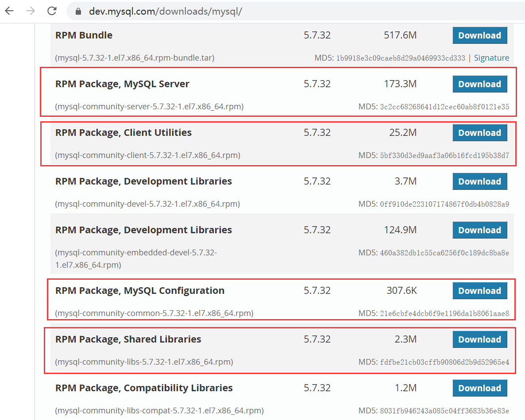Click inside the browser address bar
Viewport: 525px width, 420px height.
pos(177,11)
